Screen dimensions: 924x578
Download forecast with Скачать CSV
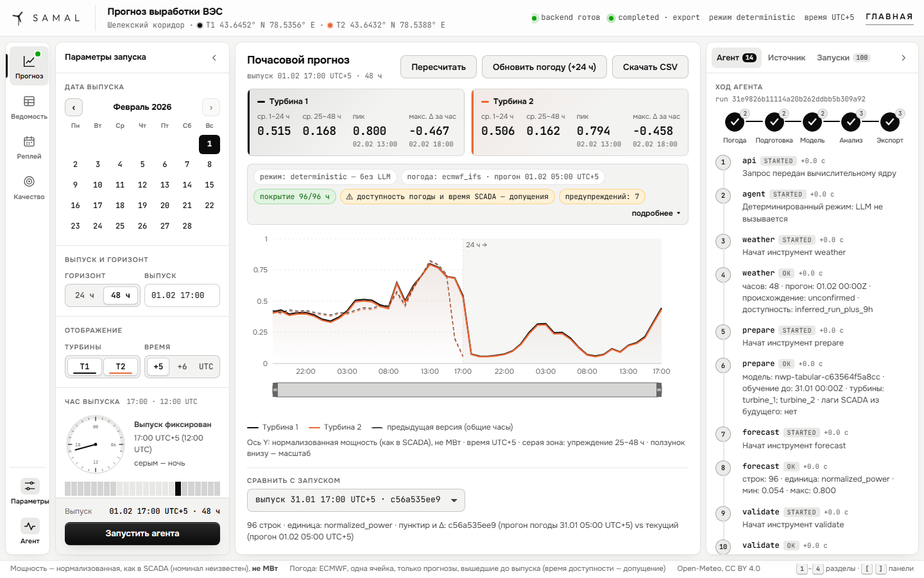pos(650,67)
